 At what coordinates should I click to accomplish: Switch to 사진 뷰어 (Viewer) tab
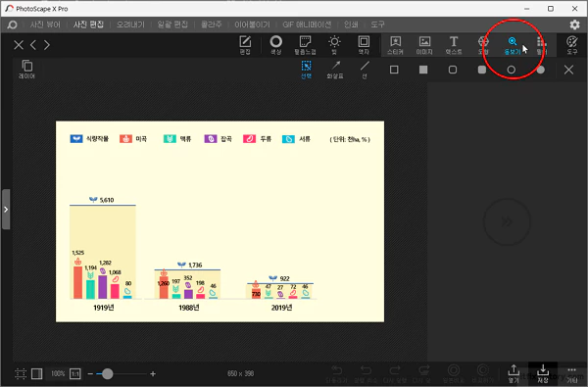tap(45, 24)
